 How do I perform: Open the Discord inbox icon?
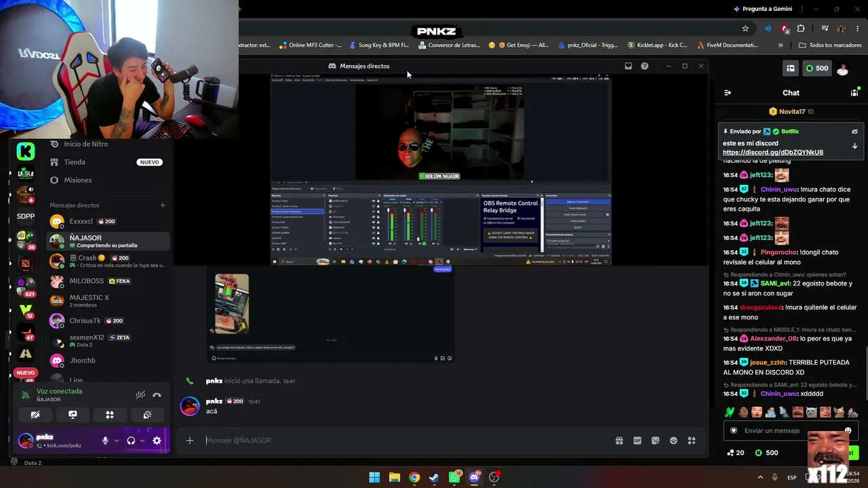coord(628,66)
